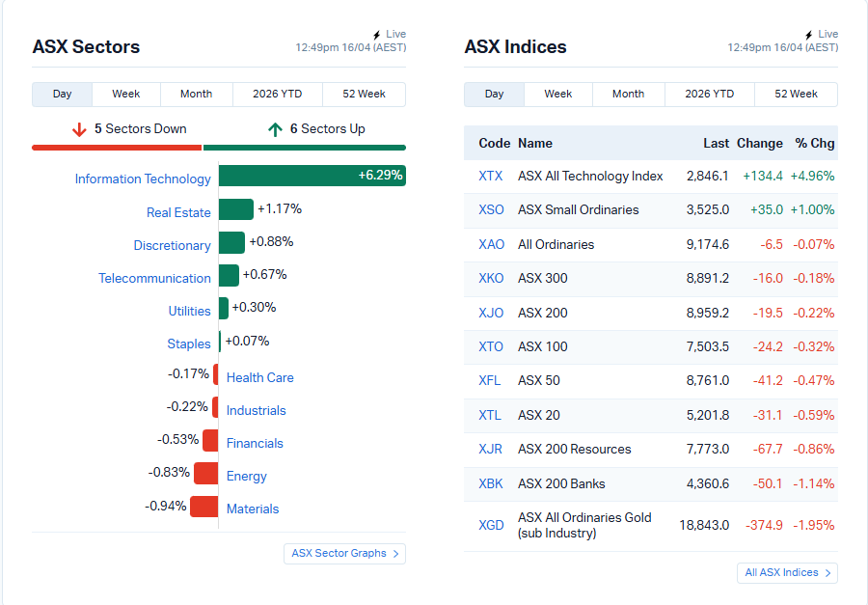Click the Live lightning icon above ASX Sectors

point(377,35)
